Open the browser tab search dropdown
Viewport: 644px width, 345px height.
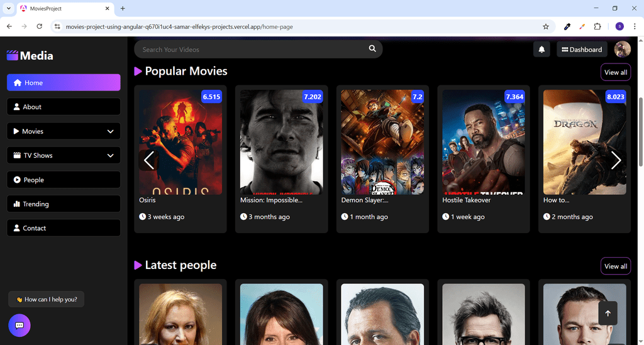pyautogui.click(x=8, y=8)
